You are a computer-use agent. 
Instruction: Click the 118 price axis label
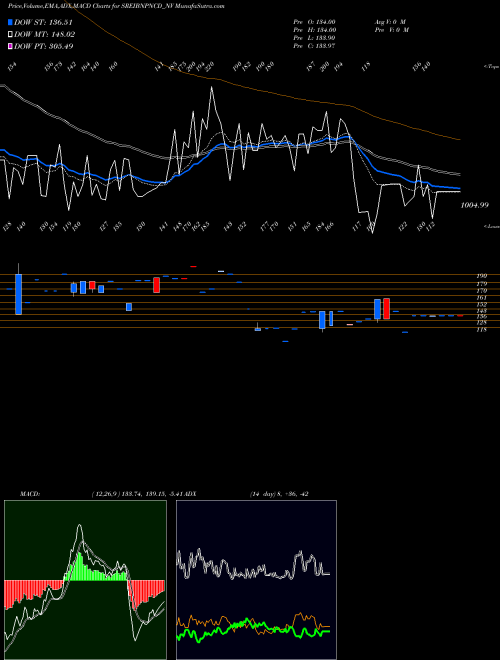tap(481, 330)
